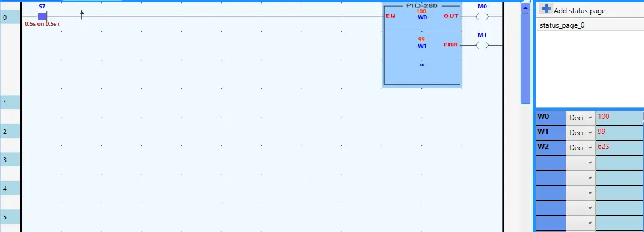The width and height of the screenshot is (644, 232).
Task: Open the format dropdown for W1
Action: coord(581,132)
